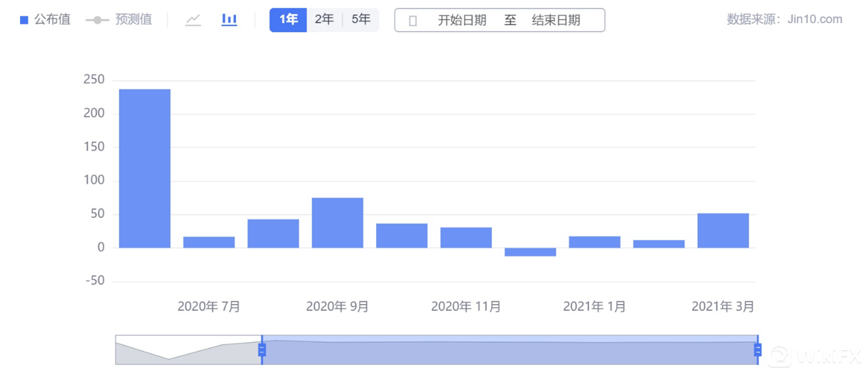Click the negative bar below zero

point(530,252)
